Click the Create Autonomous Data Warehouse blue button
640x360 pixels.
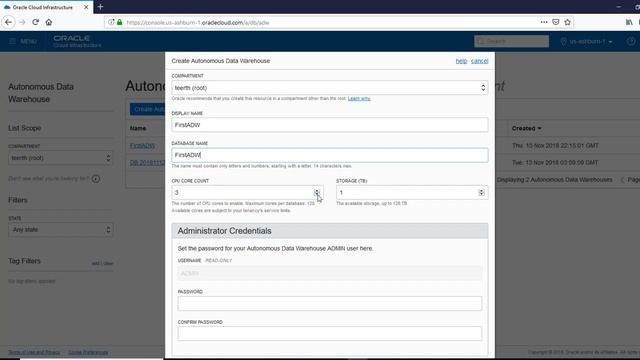pyautogui.click(x=148, y=109)
